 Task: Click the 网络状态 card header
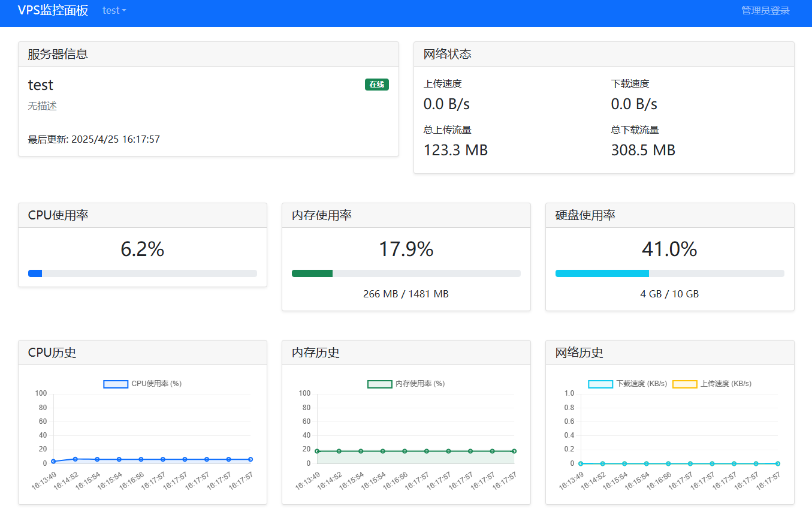[603, 54]
